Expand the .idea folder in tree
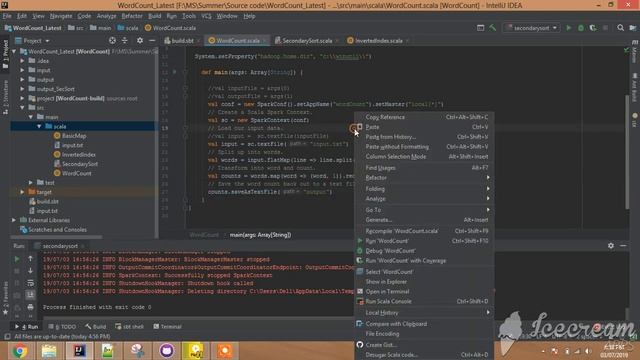Screen dimensions: 640x360 (22, 61)
